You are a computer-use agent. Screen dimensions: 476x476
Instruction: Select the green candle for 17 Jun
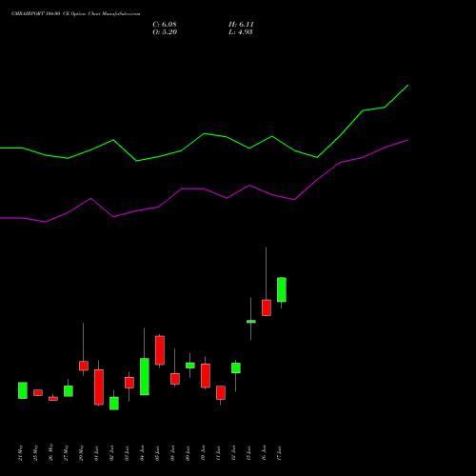tap(282, 289)
